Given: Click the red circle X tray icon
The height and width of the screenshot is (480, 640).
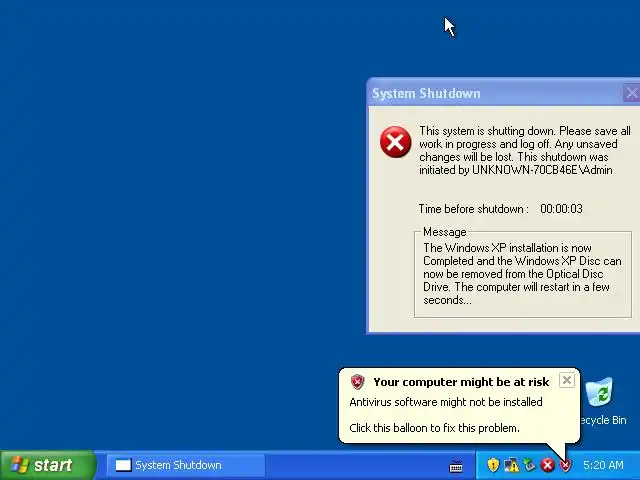Looking at the screenshot, I should pyautogui.click(x=547, y=465).
